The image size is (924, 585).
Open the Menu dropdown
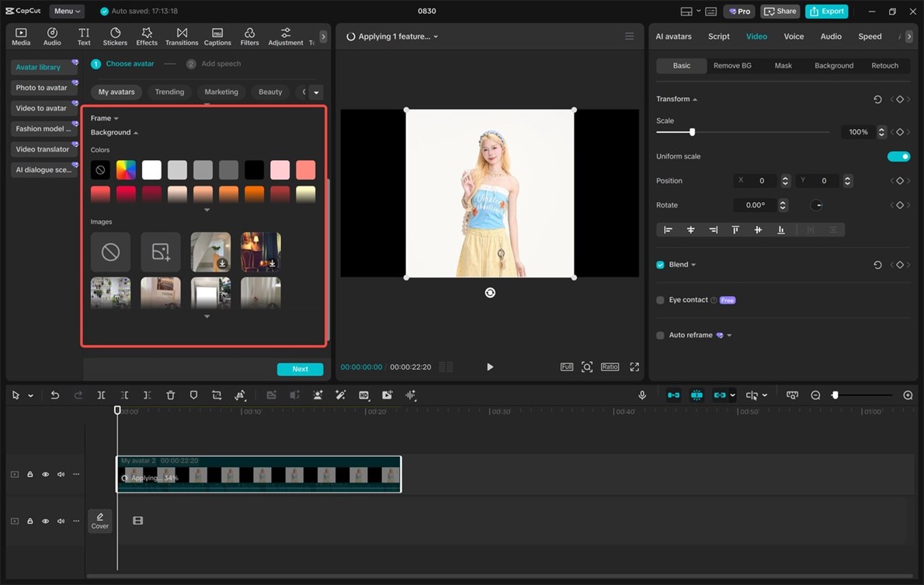67,11
